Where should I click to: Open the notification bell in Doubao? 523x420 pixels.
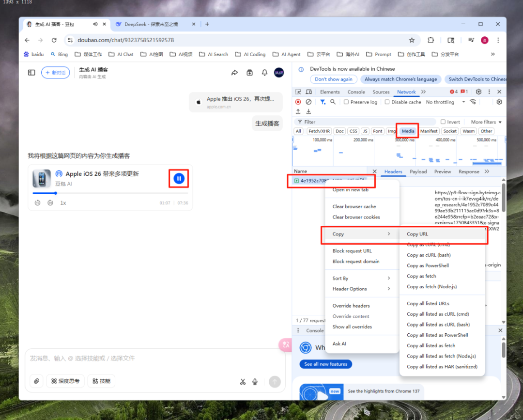tap(264, 72)
